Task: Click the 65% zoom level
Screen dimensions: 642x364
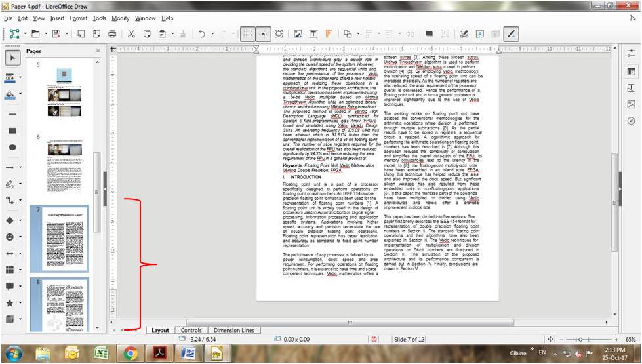Action: pos(631,340)
